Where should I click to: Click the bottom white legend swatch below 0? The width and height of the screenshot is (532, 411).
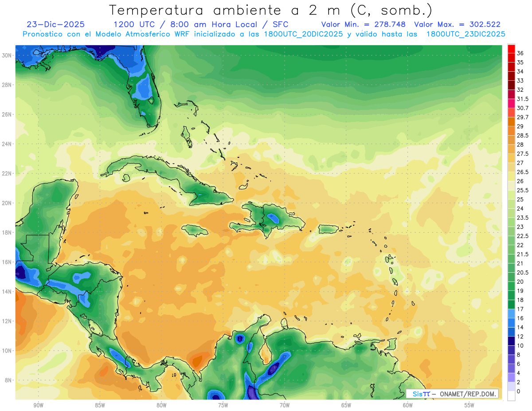(511, 396)
